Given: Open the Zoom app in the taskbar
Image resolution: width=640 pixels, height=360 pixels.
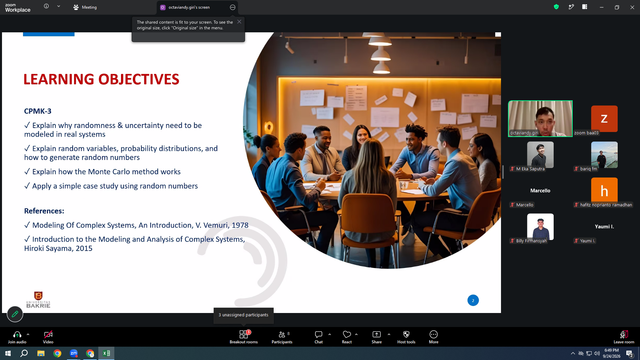Looking at the screenshot, I should pyautogui.click(x=73, y=353).
